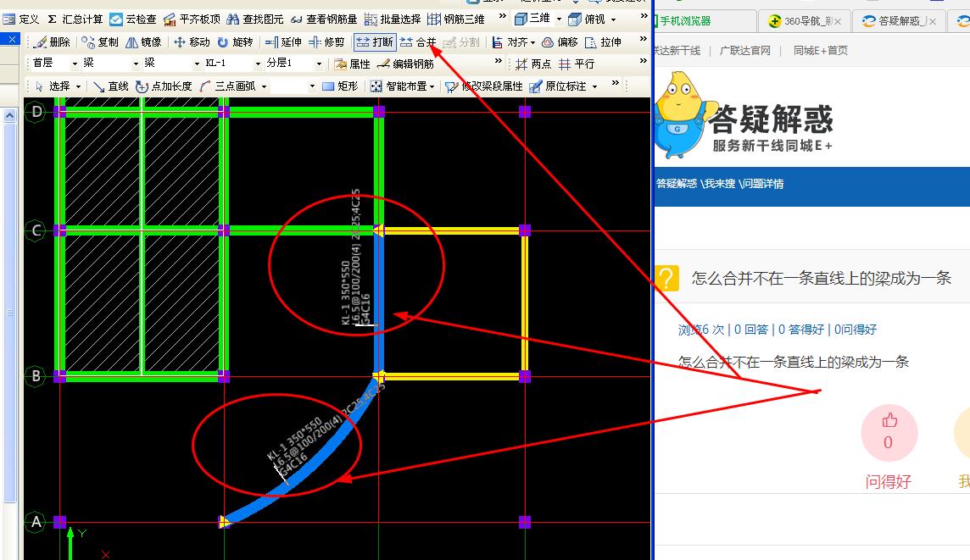
Task: Select the 拉伸 stretch tool
Action: point(603,42)
